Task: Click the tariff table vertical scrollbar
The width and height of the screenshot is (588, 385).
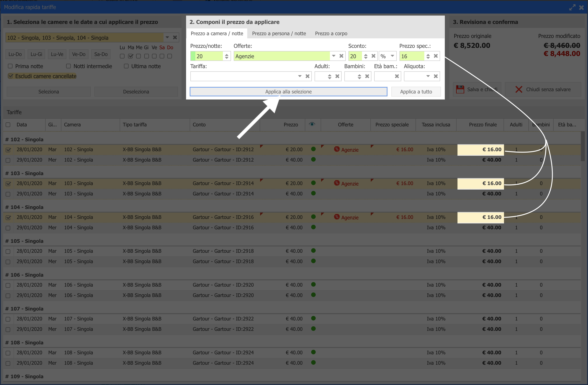Action: pyautogui.click(x=583, y=146)
